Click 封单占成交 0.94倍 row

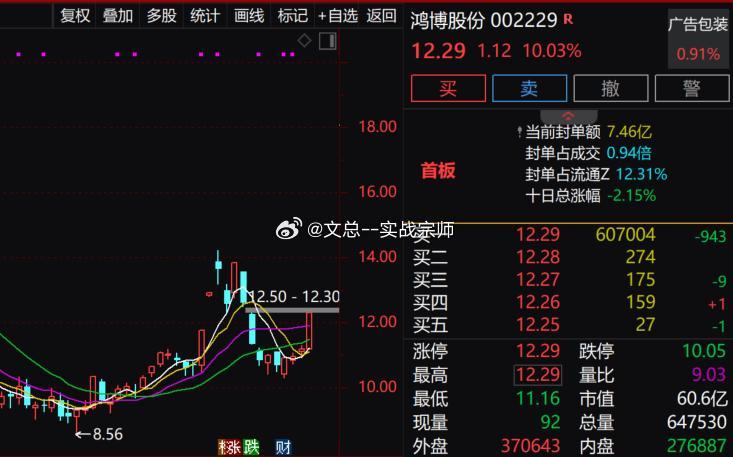click(x=589, y=153)
